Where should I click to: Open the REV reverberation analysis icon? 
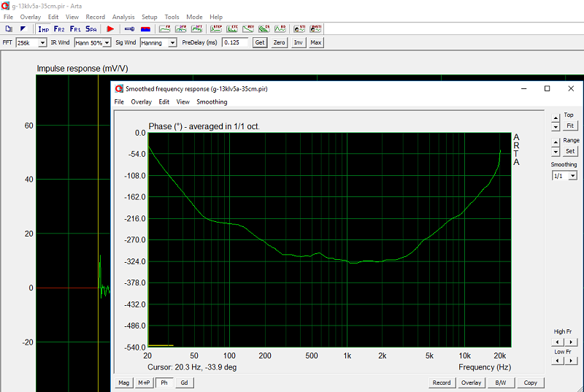(x=248, y=28)
